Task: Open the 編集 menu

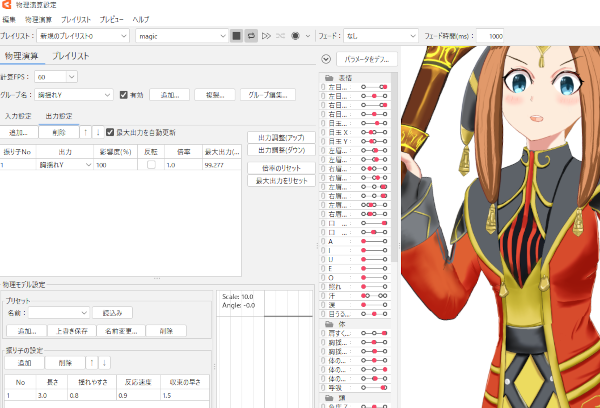Action: pos(9,20)
